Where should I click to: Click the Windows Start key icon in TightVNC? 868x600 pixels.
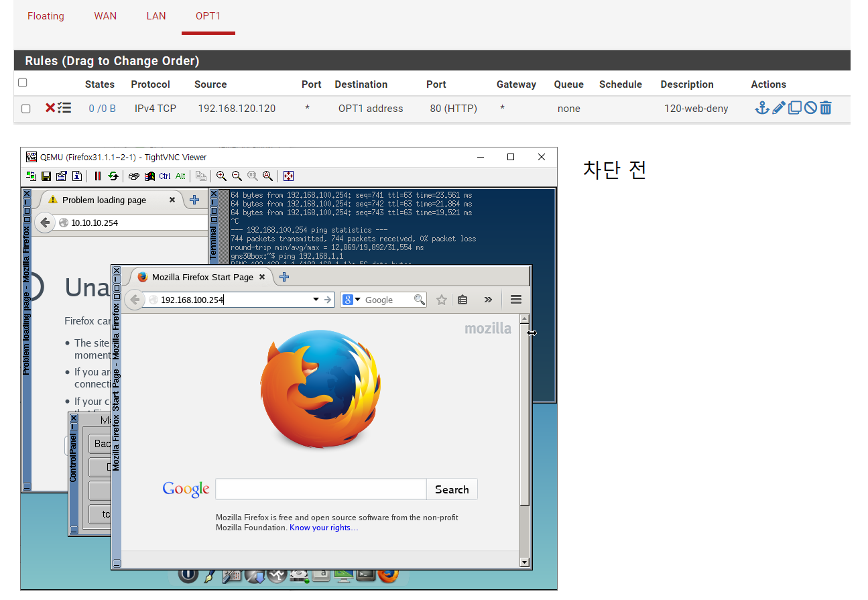(x=149, y=176)
